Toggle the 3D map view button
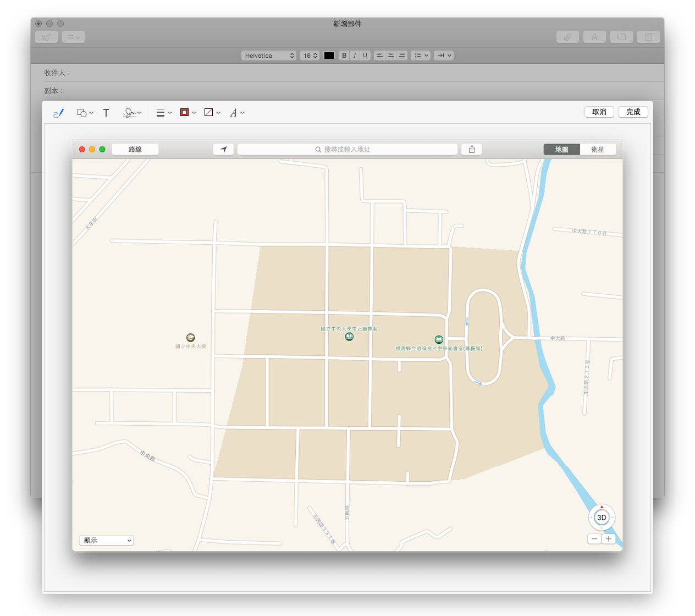695x616 pixels. click(602, 518)
